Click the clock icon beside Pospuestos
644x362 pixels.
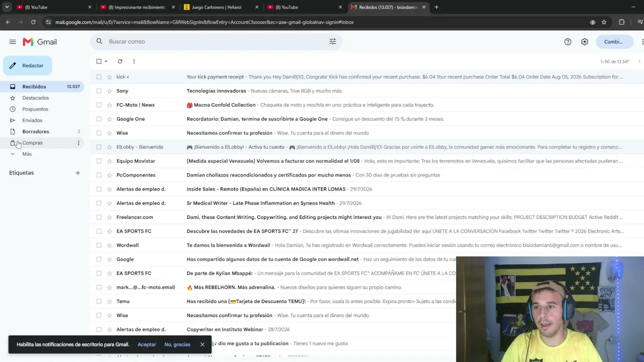13,109
